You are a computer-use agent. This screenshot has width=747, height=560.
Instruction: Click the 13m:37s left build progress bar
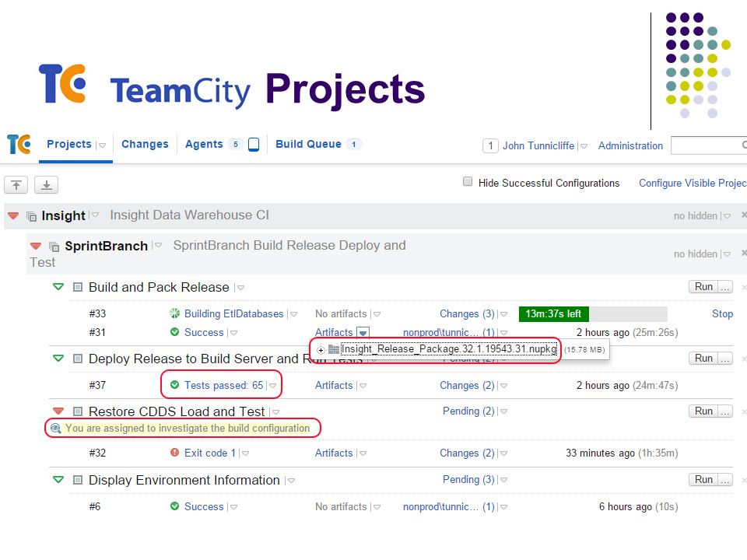coord(593,313)
